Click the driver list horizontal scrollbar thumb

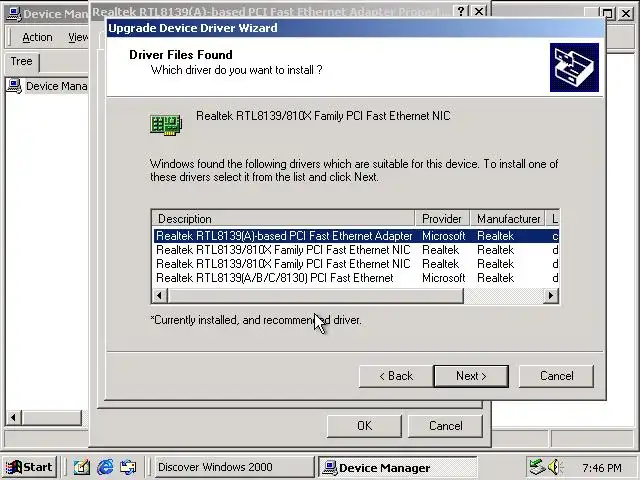316,296
